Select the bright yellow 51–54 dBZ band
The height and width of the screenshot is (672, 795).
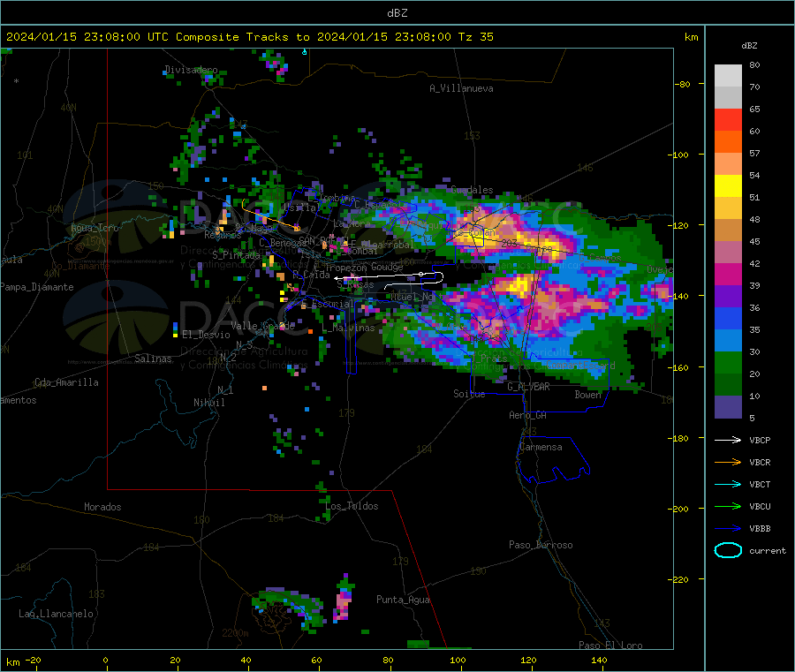coord(728,186)
